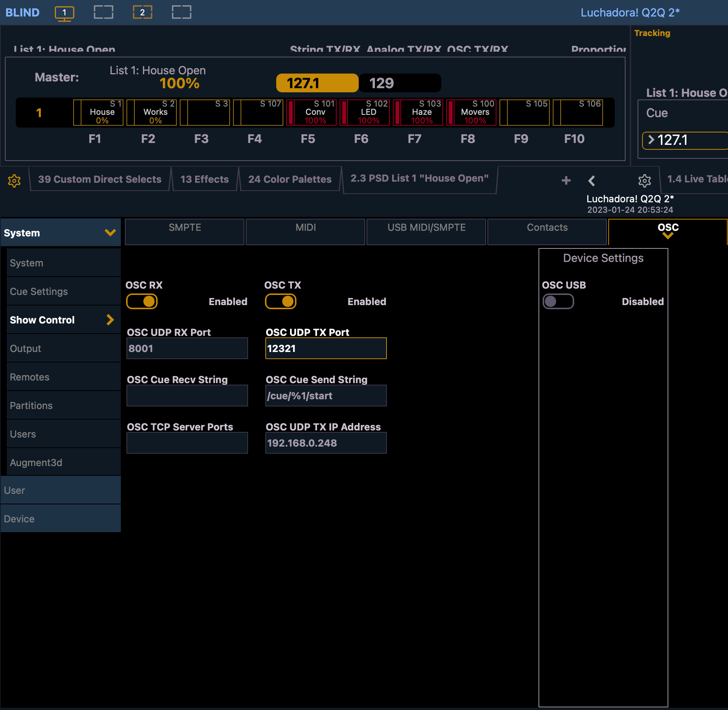Enable the OSC USB toggle in Device Settings
Screen dimensions: 728x710
pyautogui.click(x=558, y=301)
